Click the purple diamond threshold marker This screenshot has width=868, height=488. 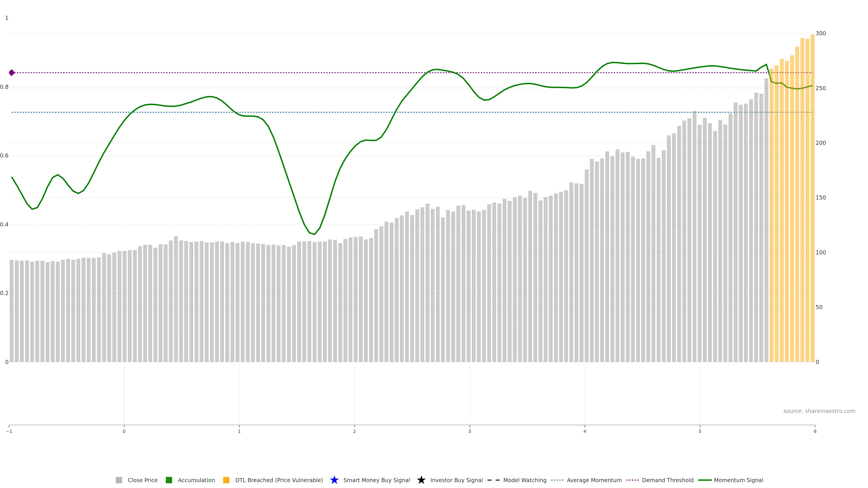click(12, 72)
